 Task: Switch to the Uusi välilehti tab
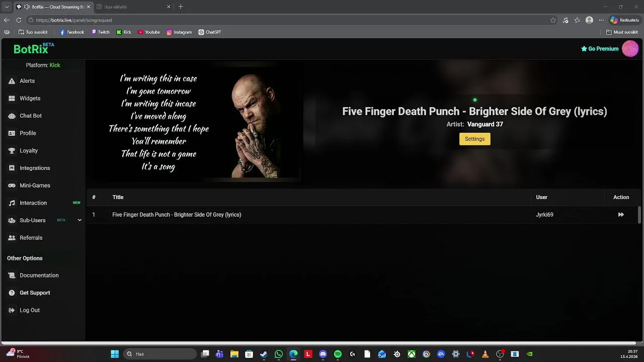(133, 7)
